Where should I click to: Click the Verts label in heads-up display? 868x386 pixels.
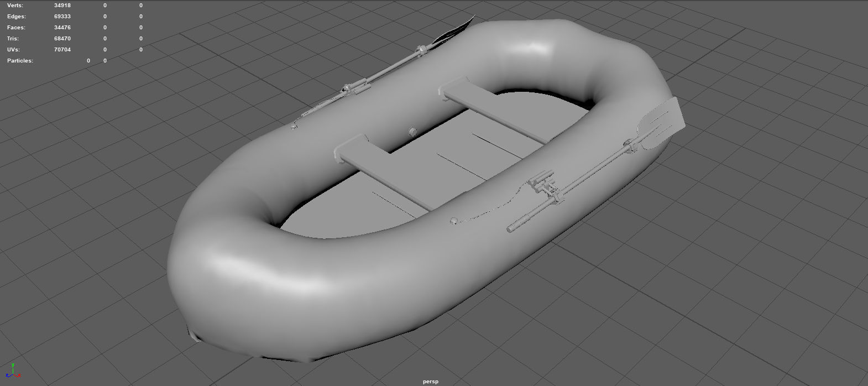pos(15,5)
